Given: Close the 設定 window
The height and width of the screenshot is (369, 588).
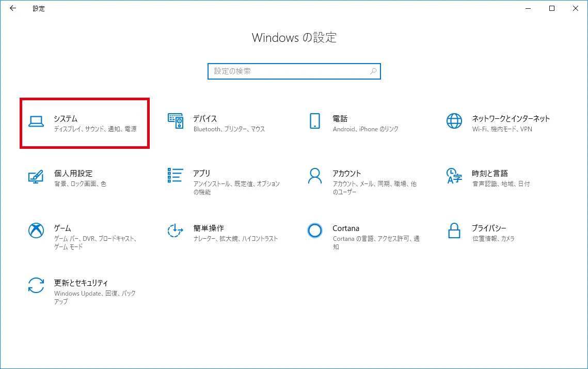Looking at the screenshot, I should pos(575,8).
